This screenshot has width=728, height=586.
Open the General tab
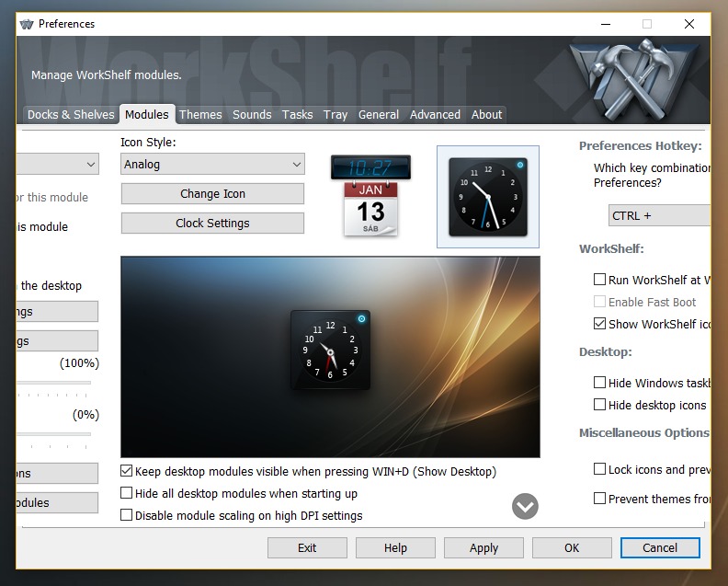point(379,114)
